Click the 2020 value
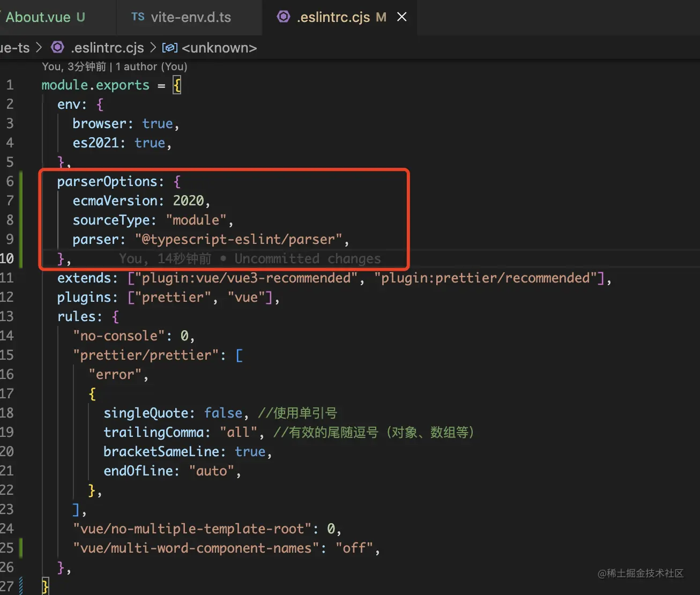Viewport: 700px width, 595px height. pos(188,201)
